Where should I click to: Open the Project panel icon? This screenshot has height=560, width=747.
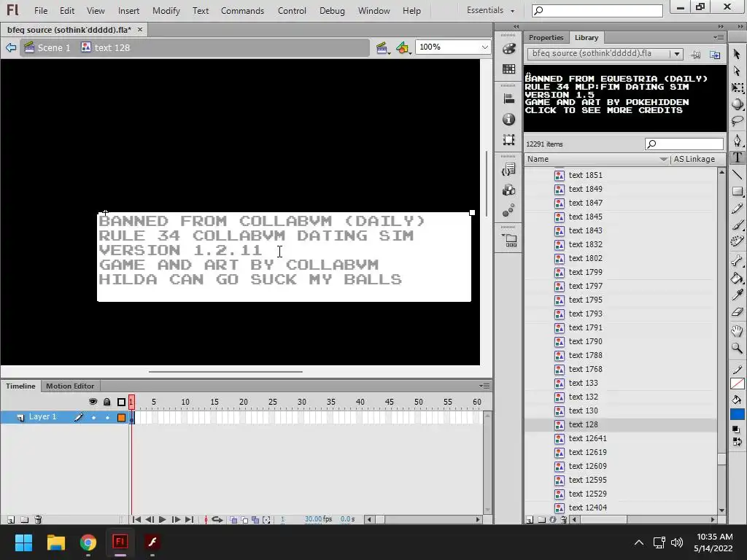pyautogui.click(x=508, y=240)
